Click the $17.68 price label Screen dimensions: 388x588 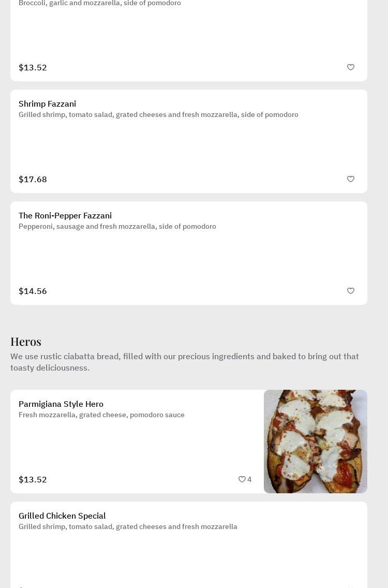33,179
